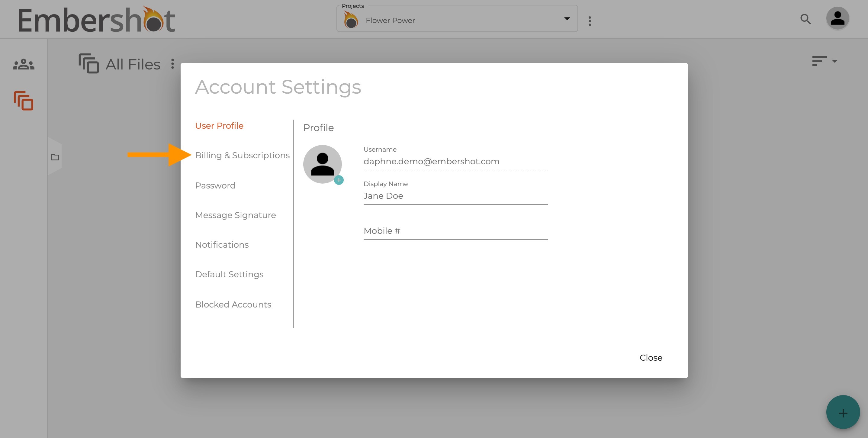The height and width of the screenshot is (438, 868).
Task: View the Blocked Accounts section
Action: (233, 304)
